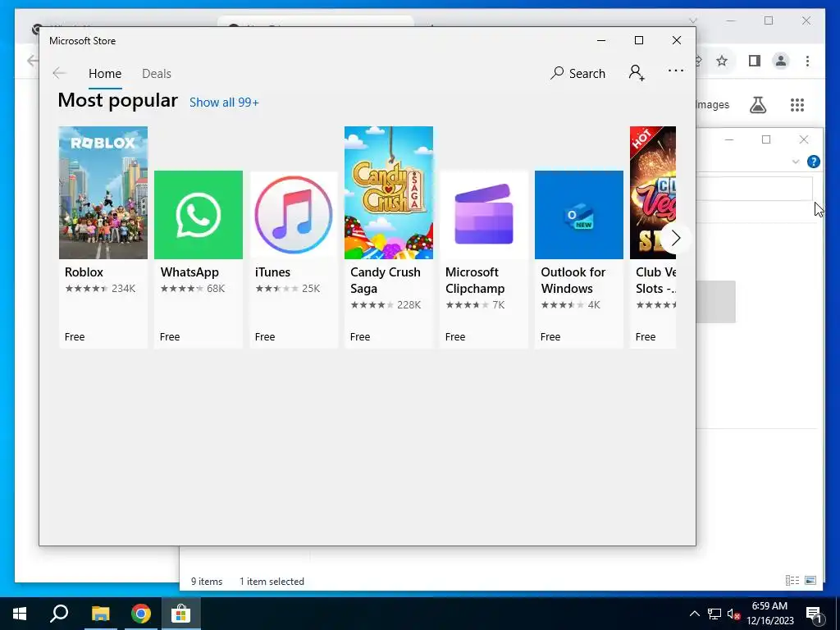
Task: Go back with the Store back arrow
Action: pyautogui.click(x=59, y=73)
